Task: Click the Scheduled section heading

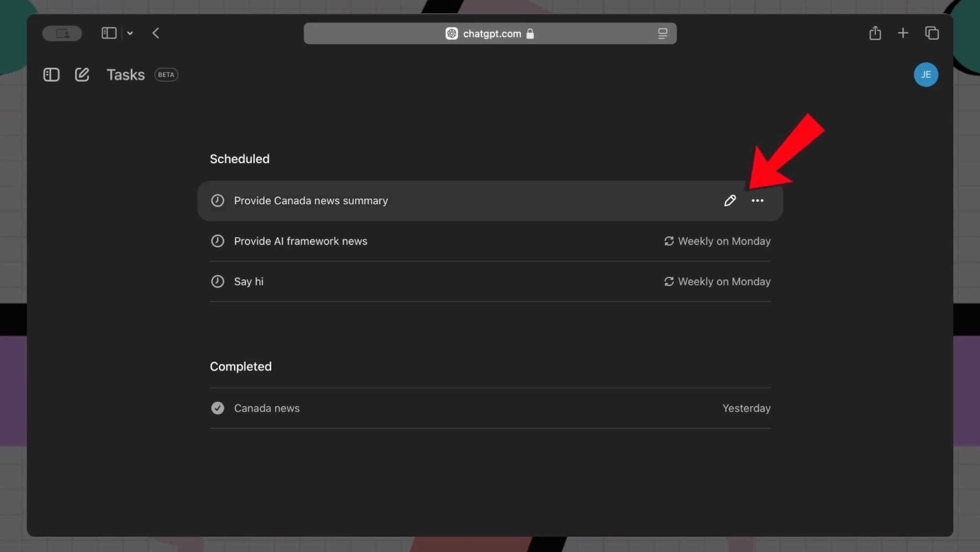Action: tap(240, 159)
